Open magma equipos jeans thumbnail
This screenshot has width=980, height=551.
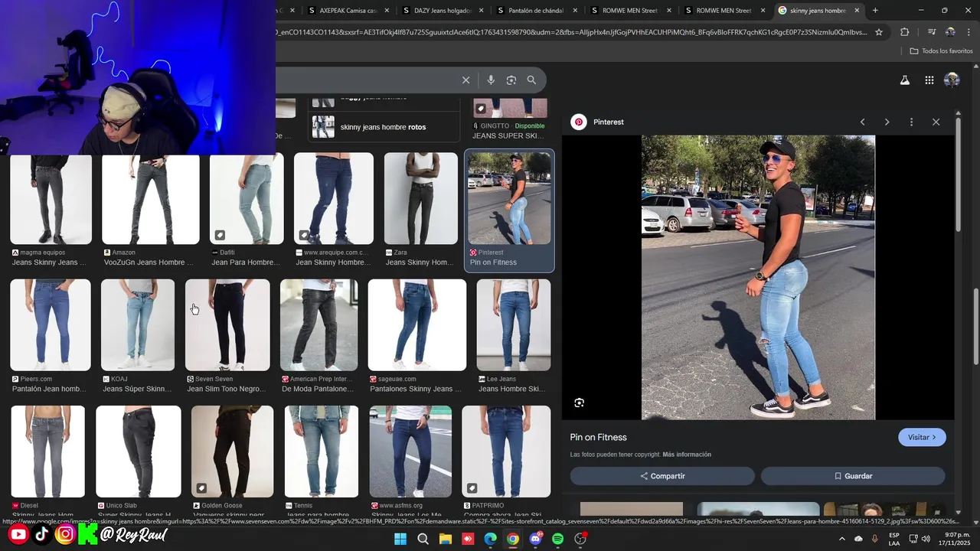tap(51, 199)
